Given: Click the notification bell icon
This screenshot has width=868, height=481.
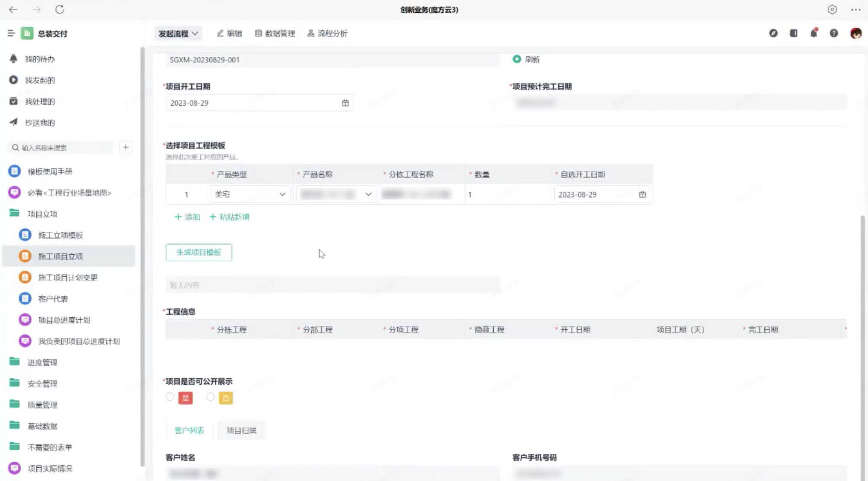Looking at the screenshot, I should 813,33.
